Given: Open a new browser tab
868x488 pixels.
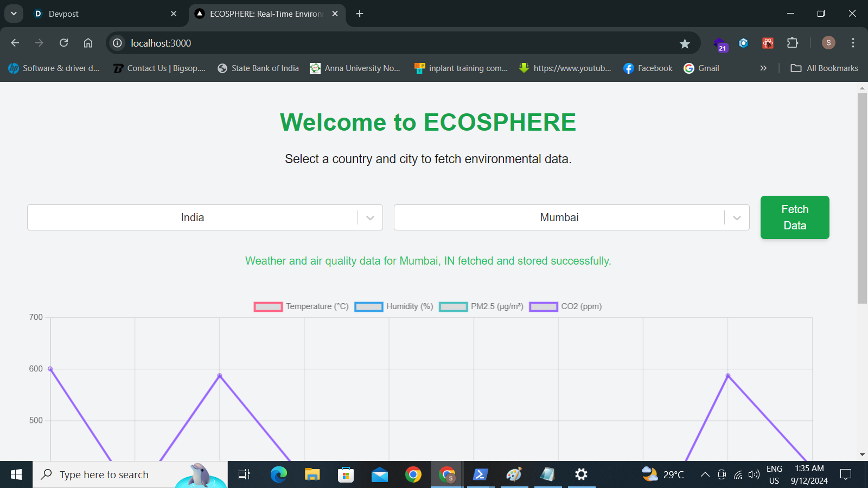Looking at the screenshot, I should (360, 14).
